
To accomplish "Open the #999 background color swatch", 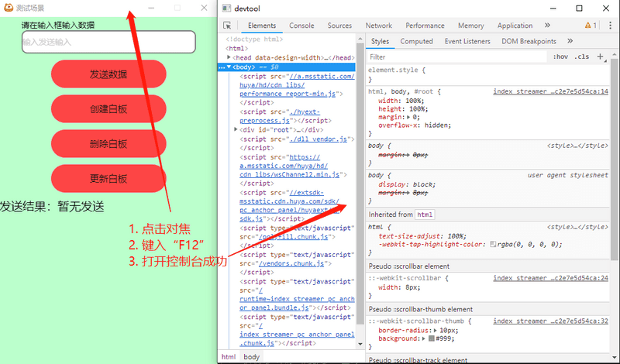I will 432,338.
